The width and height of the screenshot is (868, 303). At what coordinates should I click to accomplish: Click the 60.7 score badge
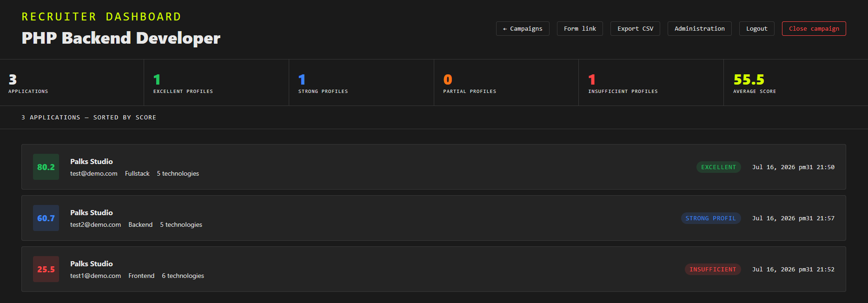click(x=46, y=218)
